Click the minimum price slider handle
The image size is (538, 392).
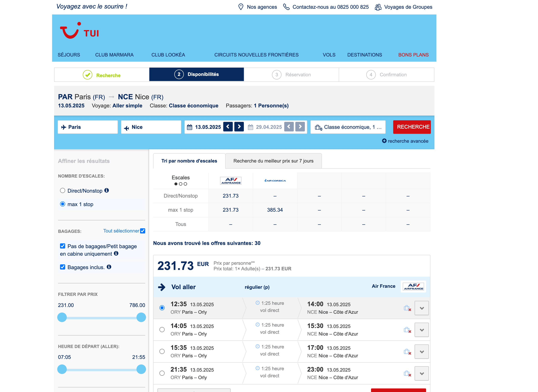(62, 317)
